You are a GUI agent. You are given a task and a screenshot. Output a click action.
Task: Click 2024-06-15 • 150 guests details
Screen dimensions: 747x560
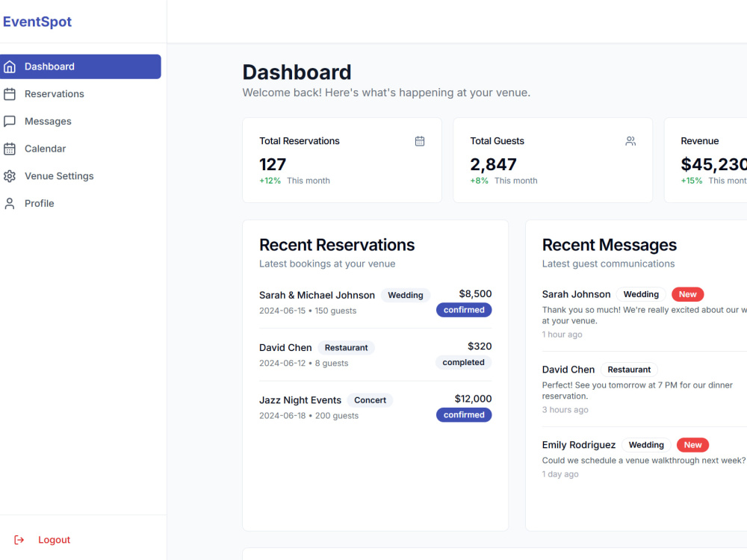[308, 311]
